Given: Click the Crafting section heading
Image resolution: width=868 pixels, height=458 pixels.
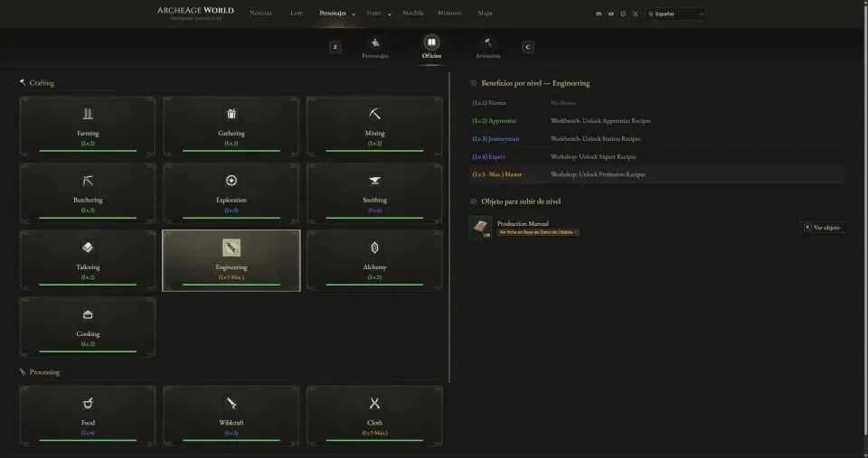Looking at the screenshot, I should click(x=42, y=83).
